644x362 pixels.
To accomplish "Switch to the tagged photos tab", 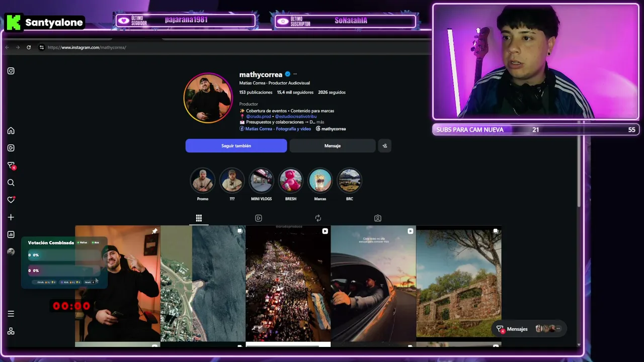I will (378, 218).
